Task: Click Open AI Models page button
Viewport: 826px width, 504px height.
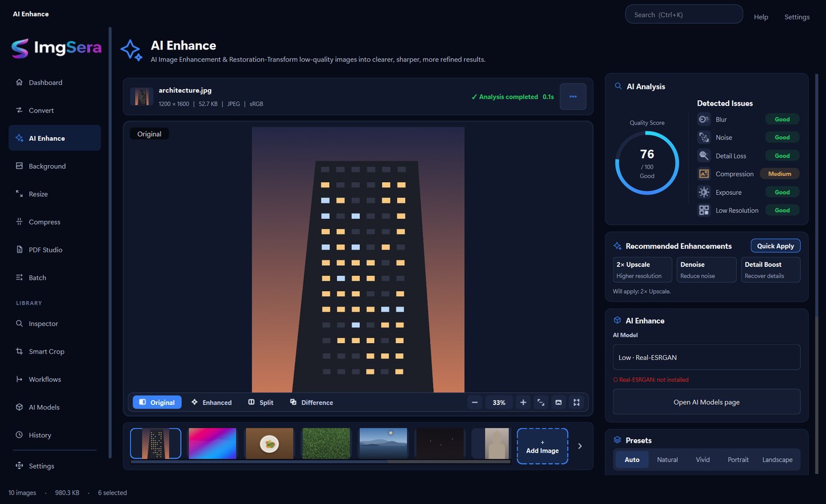Action: [707, 402]
